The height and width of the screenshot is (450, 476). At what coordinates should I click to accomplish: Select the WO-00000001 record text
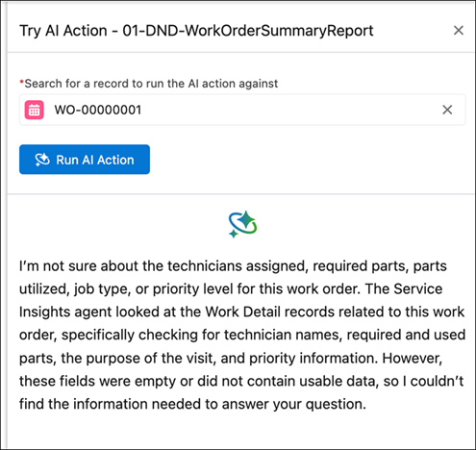pos(98,110)
